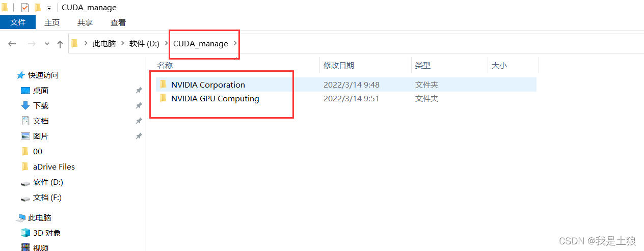
Task: Open 软件 (D:) drive in navigation pane
Action: point(48,182)
